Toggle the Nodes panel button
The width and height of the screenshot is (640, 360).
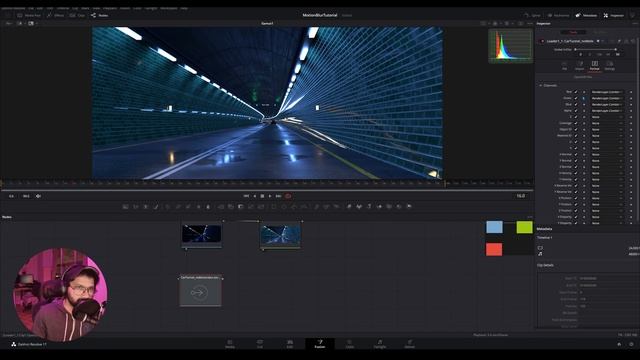[100, 16]
